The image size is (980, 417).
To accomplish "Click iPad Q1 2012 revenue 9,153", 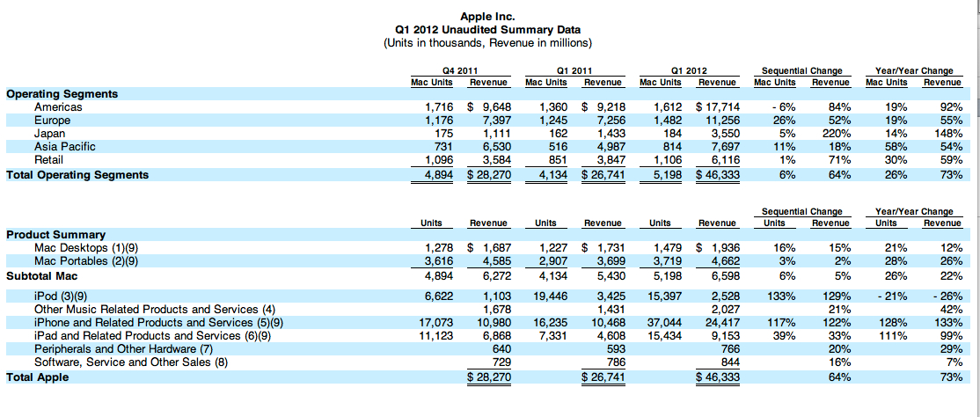I will 726,336.
